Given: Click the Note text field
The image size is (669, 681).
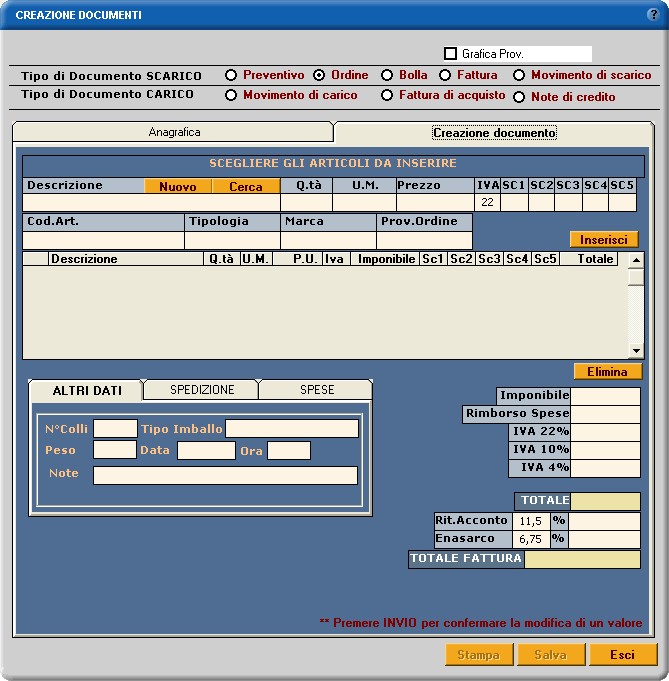Looking at the screenshot, I should (225, 475).
